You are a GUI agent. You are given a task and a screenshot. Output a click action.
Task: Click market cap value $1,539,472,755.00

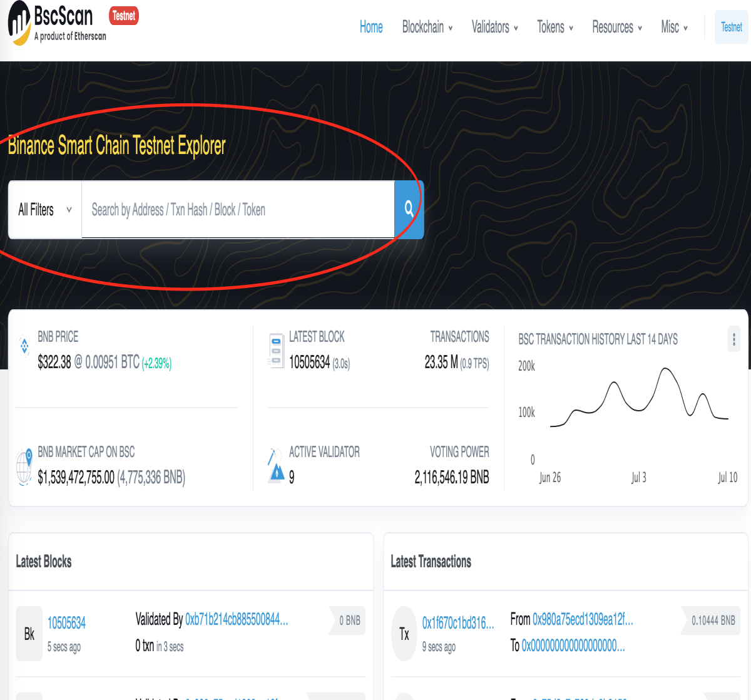(x=76, y=478)
